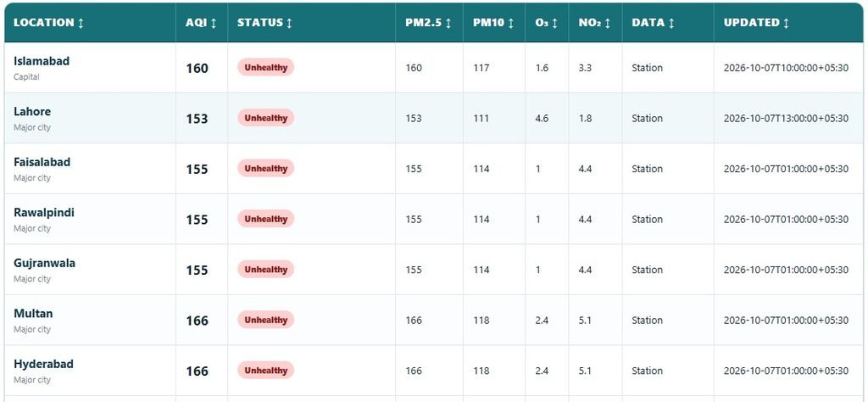Click the Lahore location name
868x402 pixels.
pos(32,111)
